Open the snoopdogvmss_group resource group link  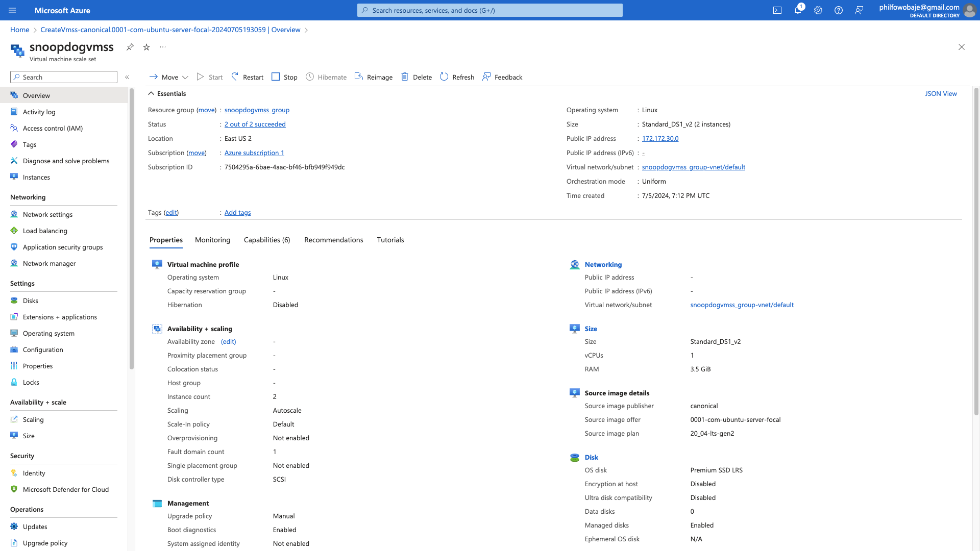pyautogui.click(x=257, y=110)
